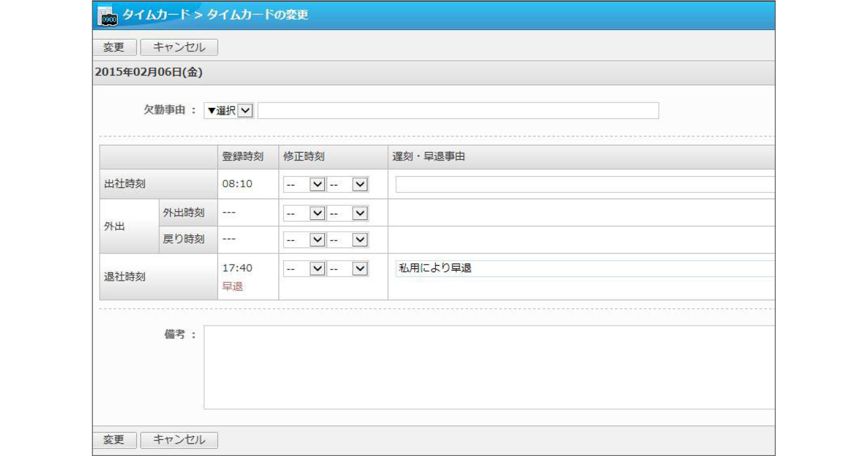Screen dimensions: 868x456
Task: Click the bottom 変更 button
Action: click(x=114, y=440)
